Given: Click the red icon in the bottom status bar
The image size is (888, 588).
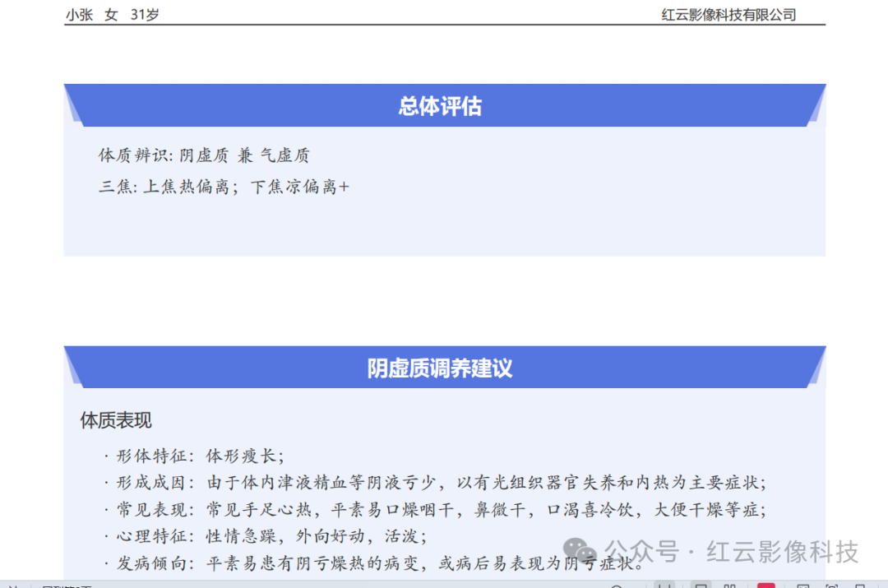Looking at the screenshot, I should tap(765, 586).
